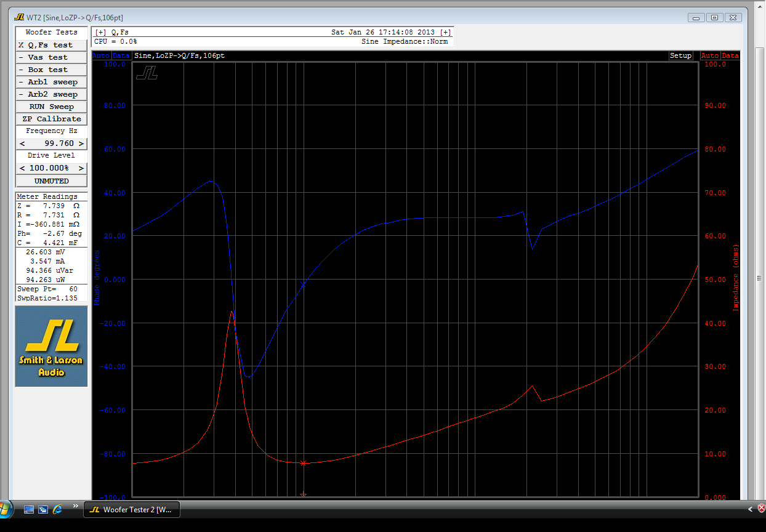Click the Sine Impedance::Norm status text

[x=405, y=41]
